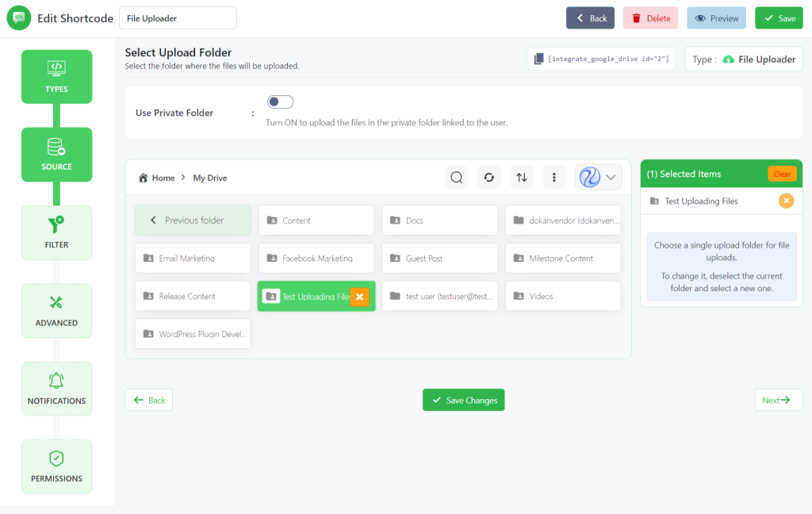Go to Previous folder

(193, 221)
